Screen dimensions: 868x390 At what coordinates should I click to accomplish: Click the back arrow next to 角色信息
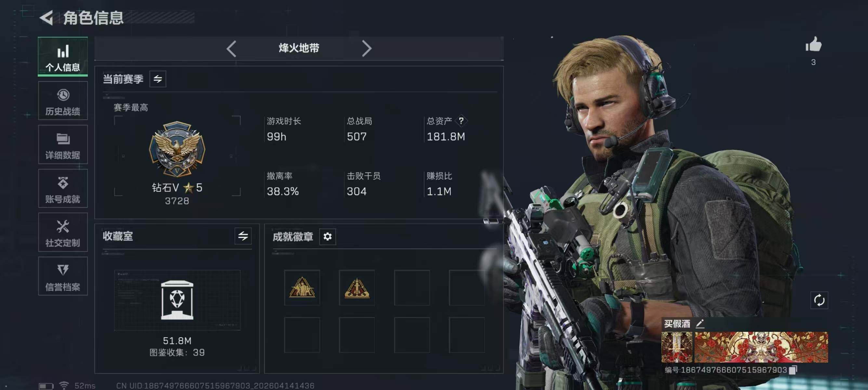pyautogui.click(x=46, y=18)
